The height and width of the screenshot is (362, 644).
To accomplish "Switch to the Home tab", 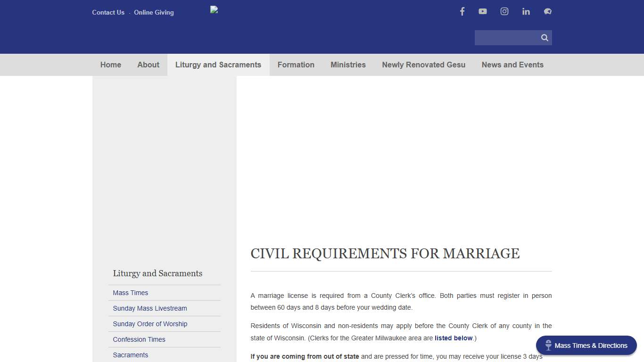I will (x=110, y=65).
